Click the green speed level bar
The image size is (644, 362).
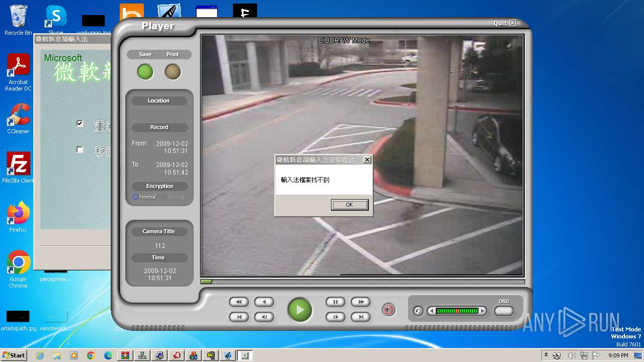[x=457, y=311]
